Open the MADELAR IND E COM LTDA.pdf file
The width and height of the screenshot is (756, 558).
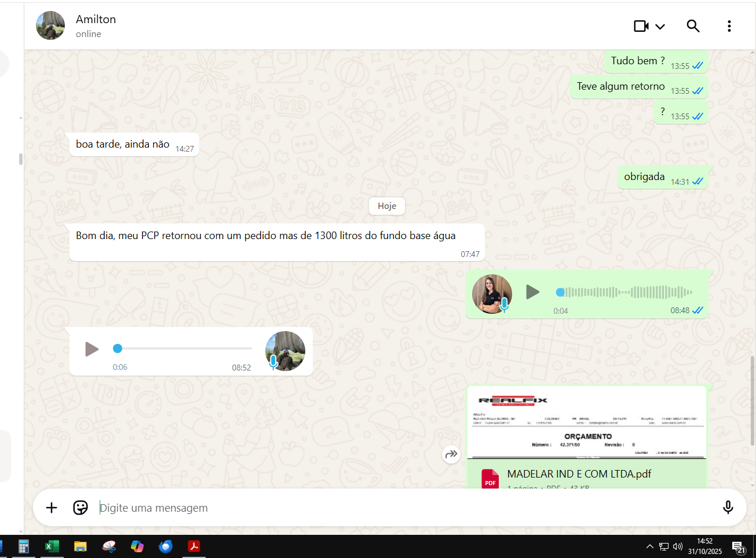pos(579,474)
